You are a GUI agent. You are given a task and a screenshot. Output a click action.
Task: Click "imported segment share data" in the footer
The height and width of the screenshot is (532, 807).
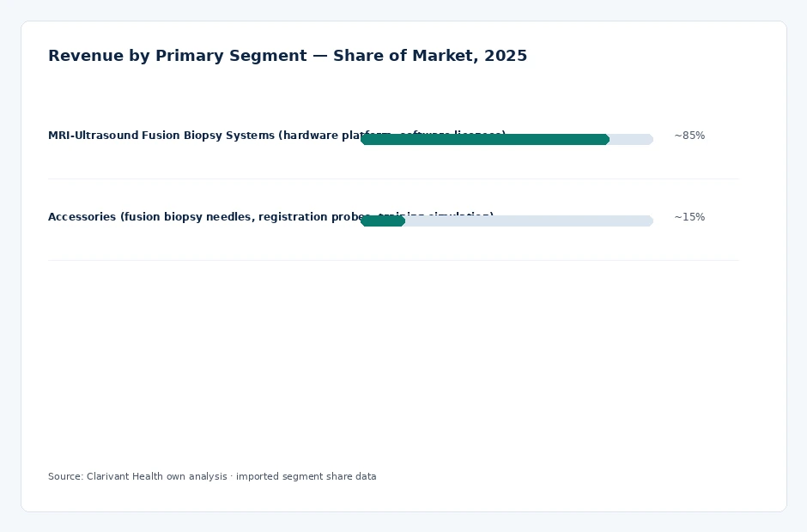(306, 476)
